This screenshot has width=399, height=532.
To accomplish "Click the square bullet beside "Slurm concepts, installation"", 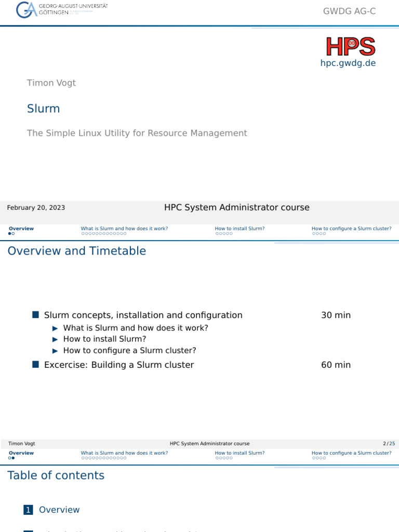I will (36, 315).
